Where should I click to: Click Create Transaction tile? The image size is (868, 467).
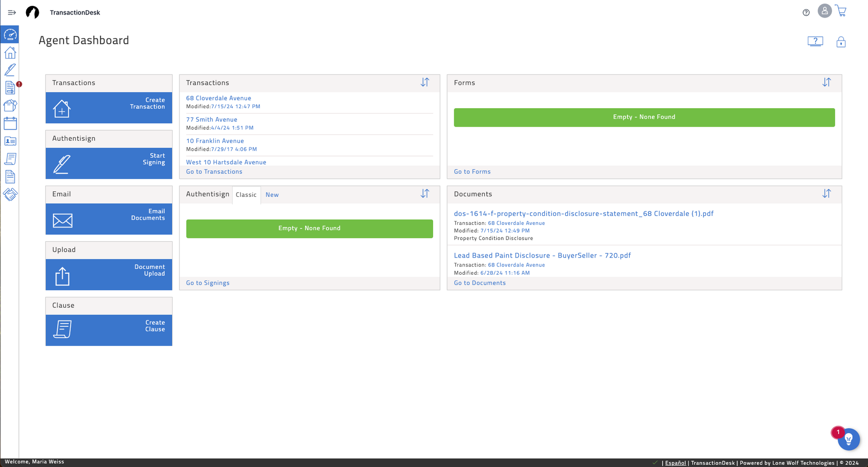pos(109,108)
